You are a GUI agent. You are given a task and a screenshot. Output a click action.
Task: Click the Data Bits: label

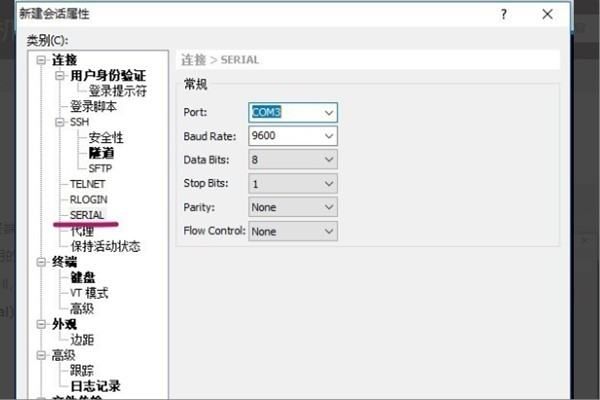pos(206,160)
